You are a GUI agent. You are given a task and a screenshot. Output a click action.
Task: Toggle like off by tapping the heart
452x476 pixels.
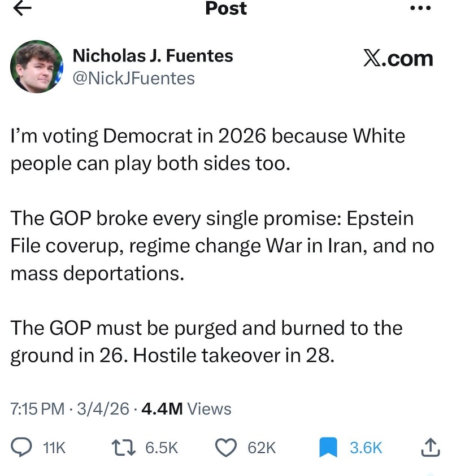[x=228, y=447]
